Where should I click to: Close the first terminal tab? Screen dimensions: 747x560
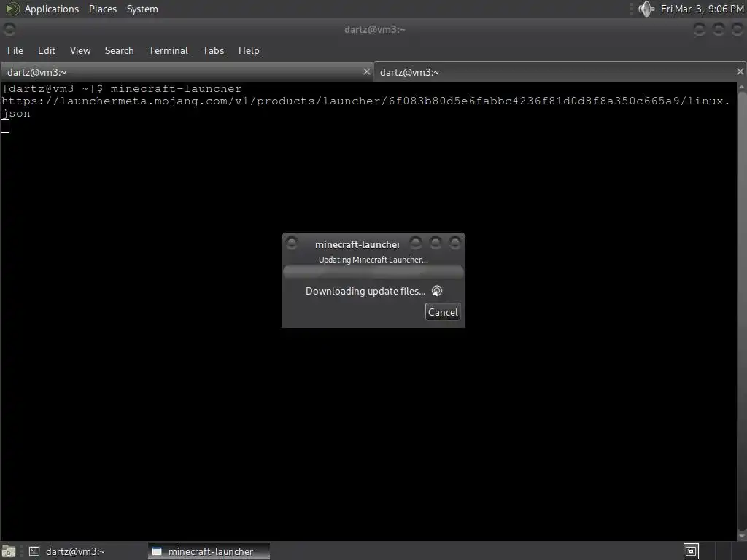pos(366,72)
